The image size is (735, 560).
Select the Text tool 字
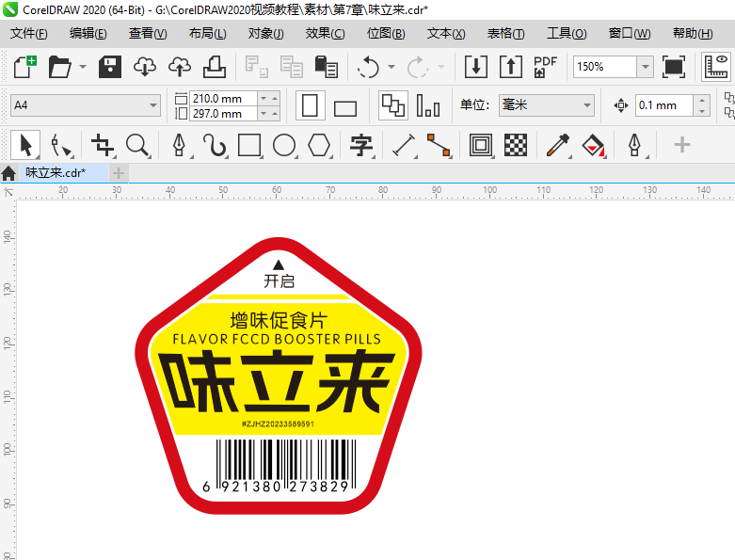(x=361, y=145)
